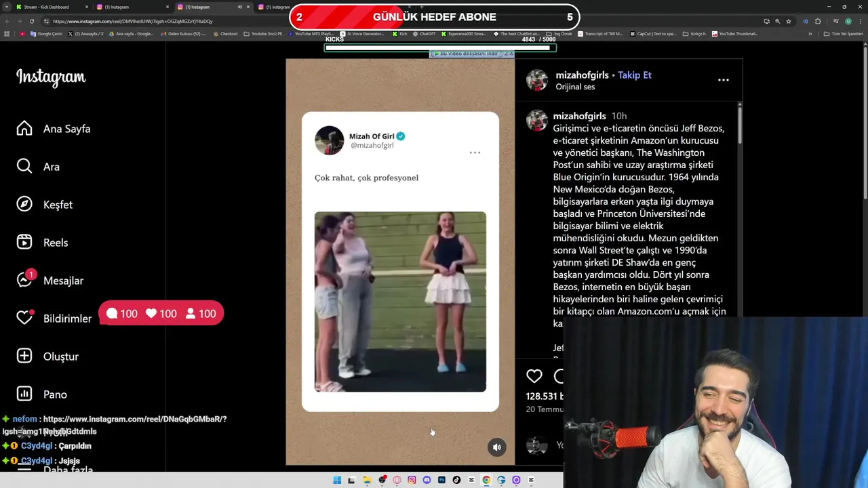Click mizahofgirls username in the caption
868x488 pixels.
pyautogui.click(x=579, y=116)
